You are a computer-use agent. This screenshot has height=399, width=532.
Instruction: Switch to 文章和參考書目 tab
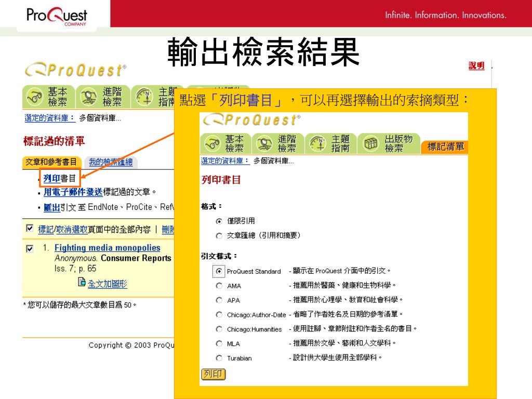(51, 162)
